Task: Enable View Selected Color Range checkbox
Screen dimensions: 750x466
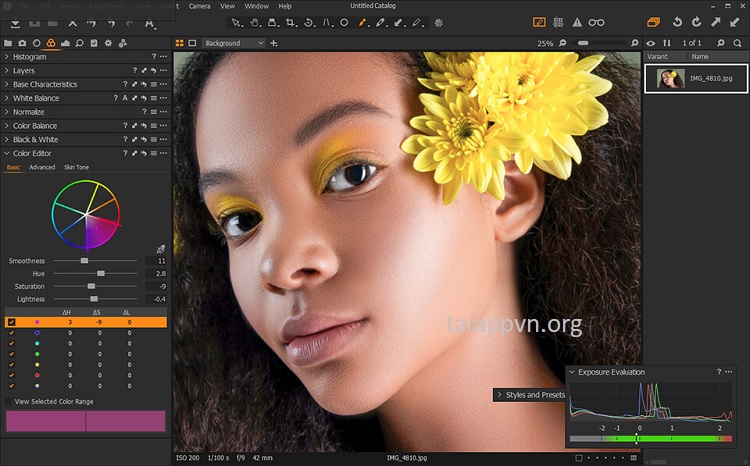Action: [8, 401]
